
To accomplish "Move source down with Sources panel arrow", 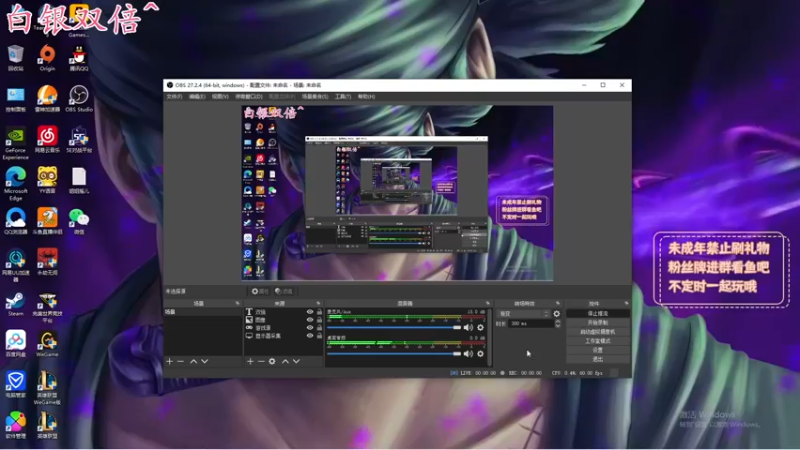I will pyautogui.click(x=296, y=361).
